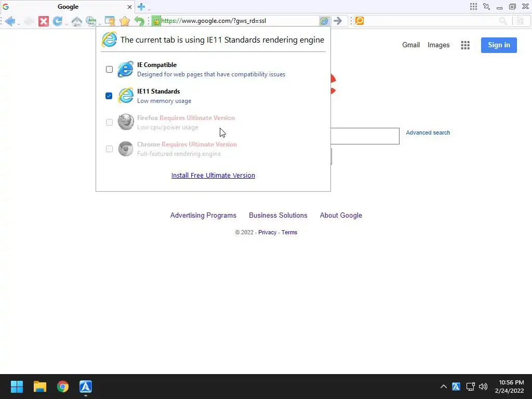This screenshot has height=399, width=532.
Task: Open network status icon in system tray
Action: click(x=470, y=387)
